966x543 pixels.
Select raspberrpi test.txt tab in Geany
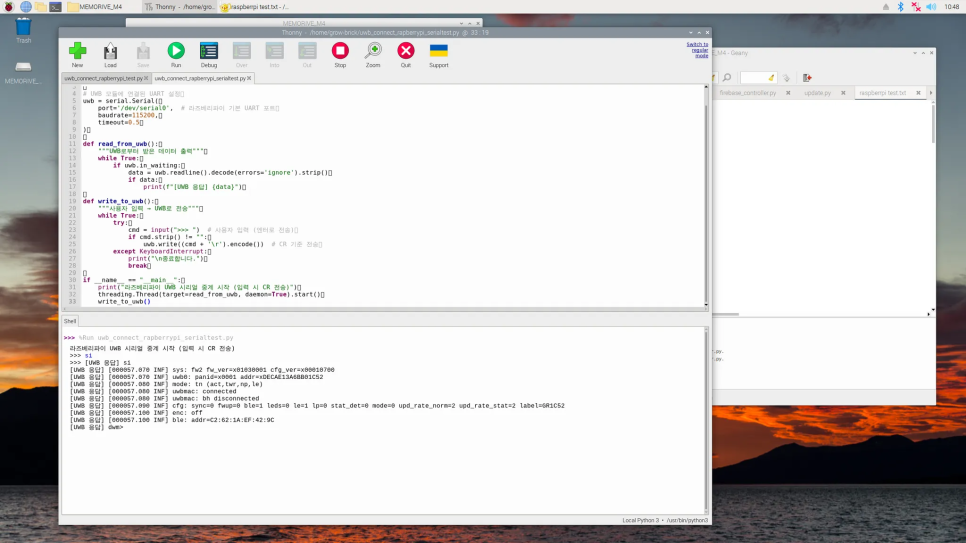883,93
